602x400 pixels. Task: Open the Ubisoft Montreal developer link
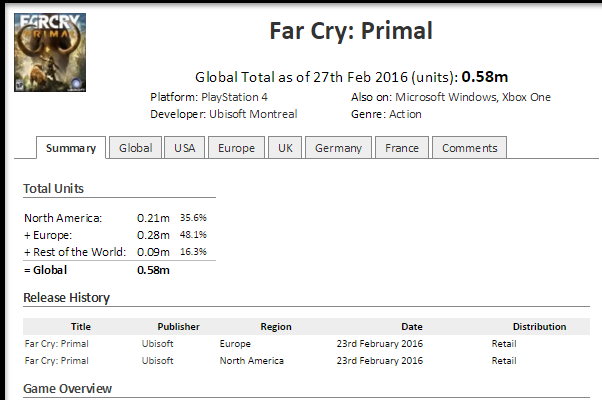point(253,114)
